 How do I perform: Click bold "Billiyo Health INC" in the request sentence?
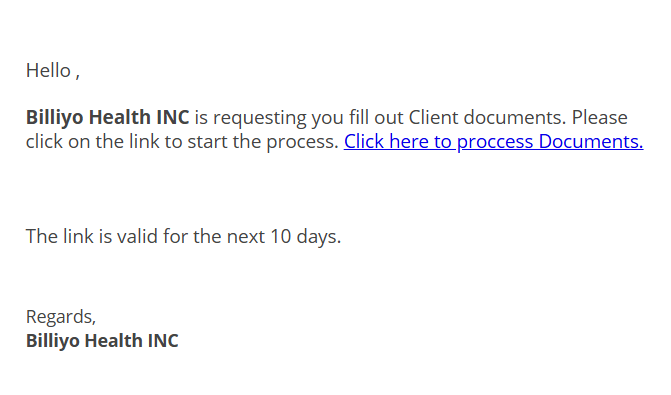coord(107,118)
